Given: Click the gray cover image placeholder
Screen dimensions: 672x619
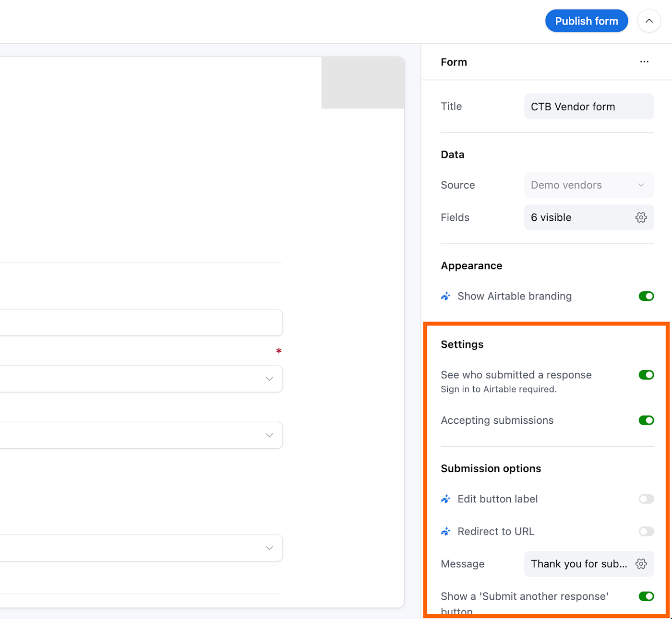Looking at the screenshot, I should (363, 83).
